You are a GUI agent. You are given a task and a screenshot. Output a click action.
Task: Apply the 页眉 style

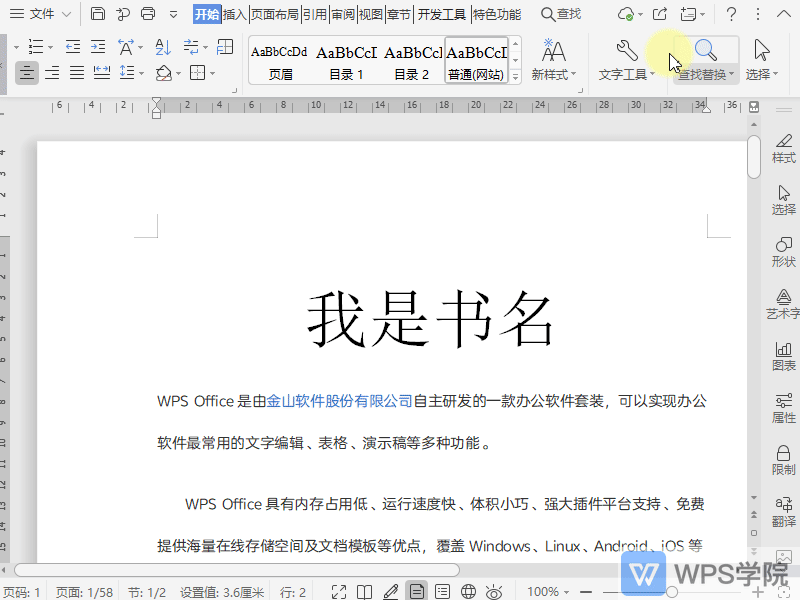[x=280, y=60]
